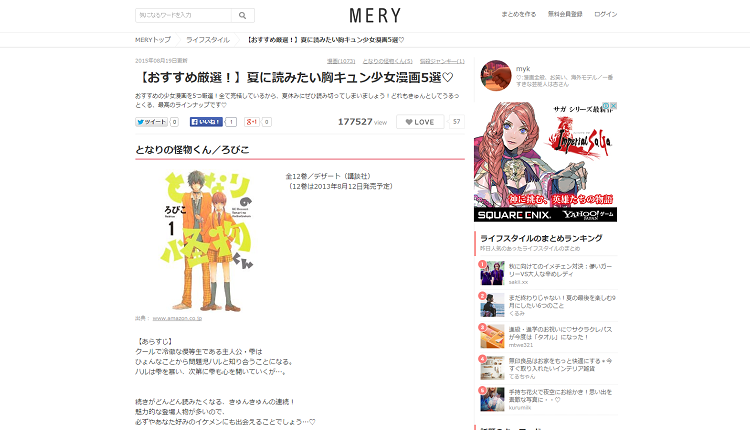The height and width of the screenshot is (430, 750).
Task: Open the LOVE count 57 box
Action: point(457,122)
